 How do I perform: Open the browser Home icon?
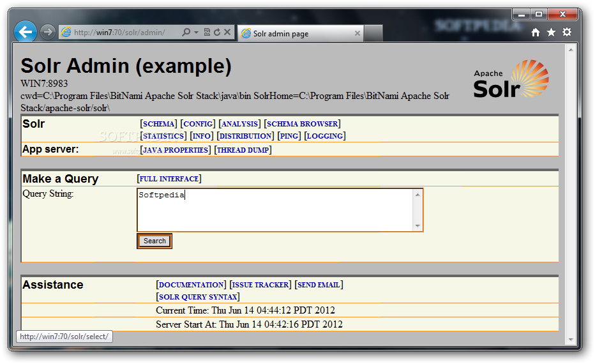coord(536,33)
